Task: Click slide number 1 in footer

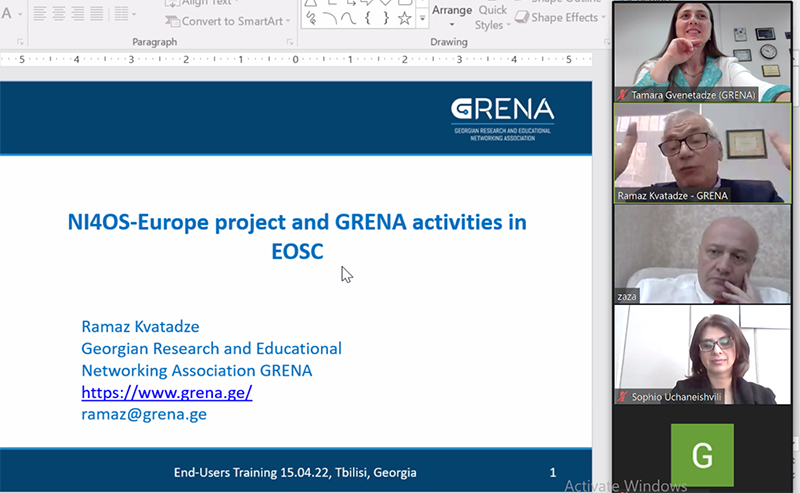Action: (x=553, y=473)
